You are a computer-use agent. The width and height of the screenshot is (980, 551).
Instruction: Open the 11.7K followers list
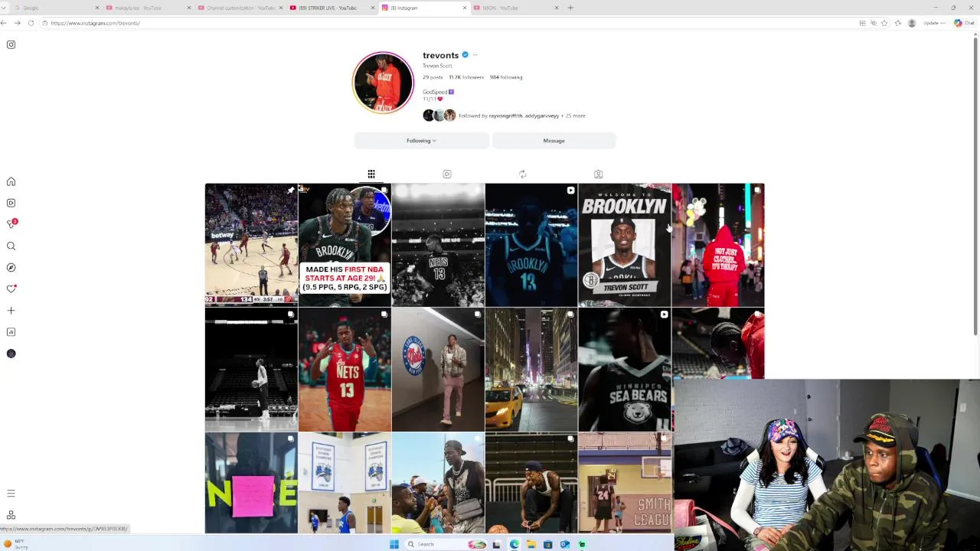click(x=466, y=77)
